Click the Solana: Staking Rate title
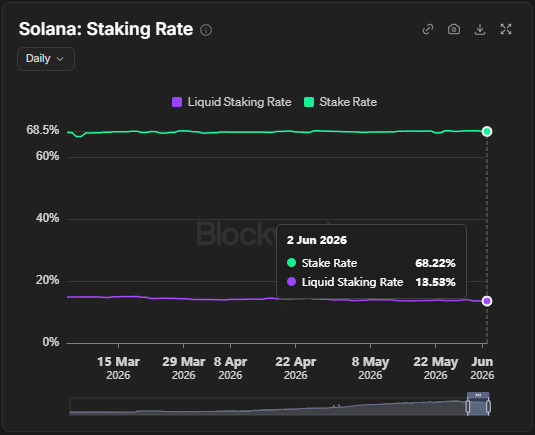This screenshot has width=535, height=435. click(106, 29)
